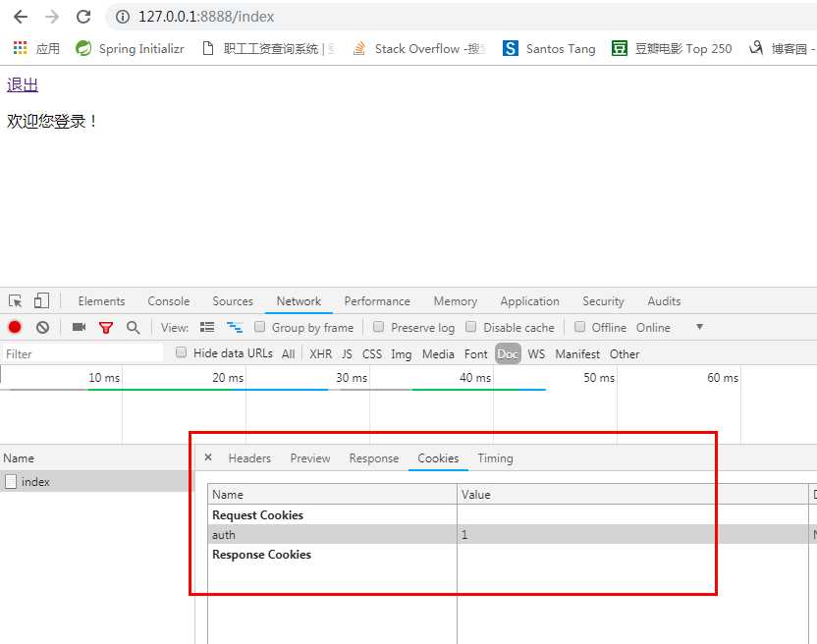
Task: Select the index request row
Action: tap(96, 481)
